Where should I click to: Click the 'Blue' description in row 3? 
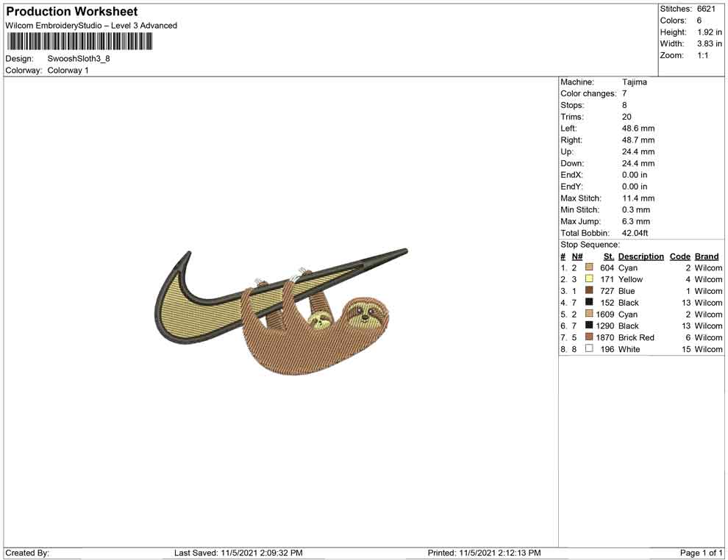tap(627, 291)
